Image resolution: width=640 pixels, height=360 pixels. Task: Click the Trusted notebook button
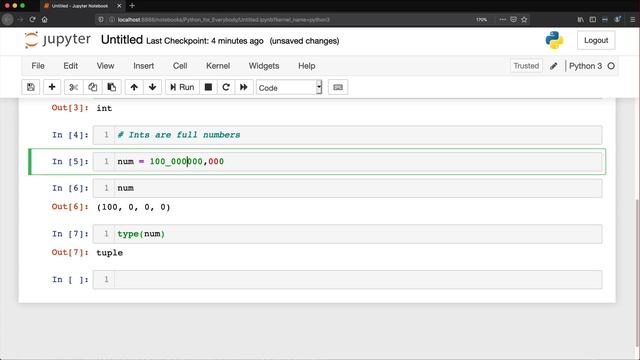click(x=526, y=66)
